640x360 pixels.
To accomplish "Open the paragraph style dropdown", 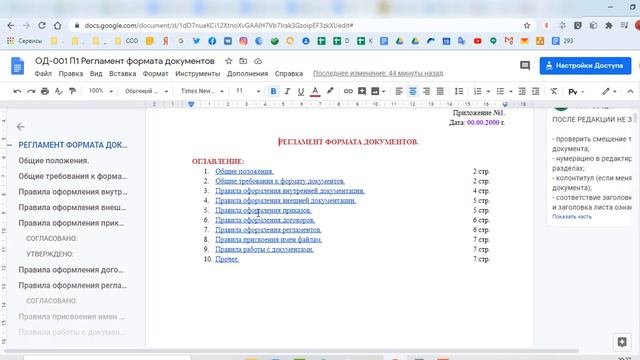I will [146, 91].
